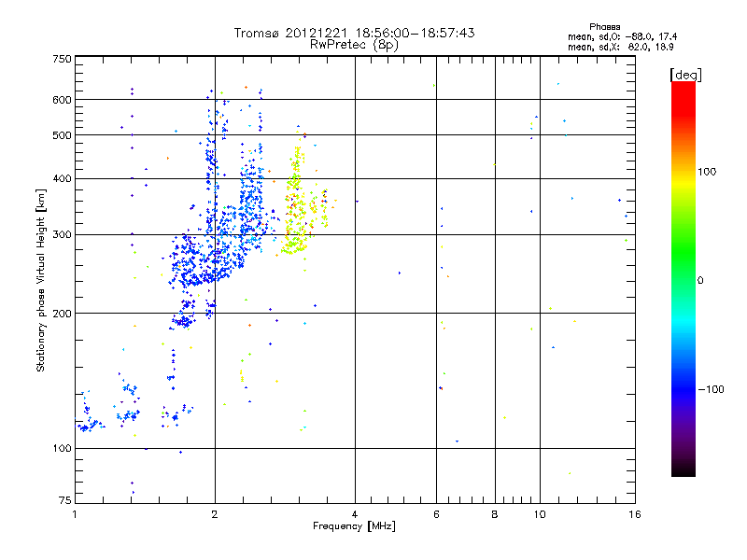This screenshot has height=560, width=747.
Task: Click the colorbar tick label '0'
Action: tap(699, 281)
